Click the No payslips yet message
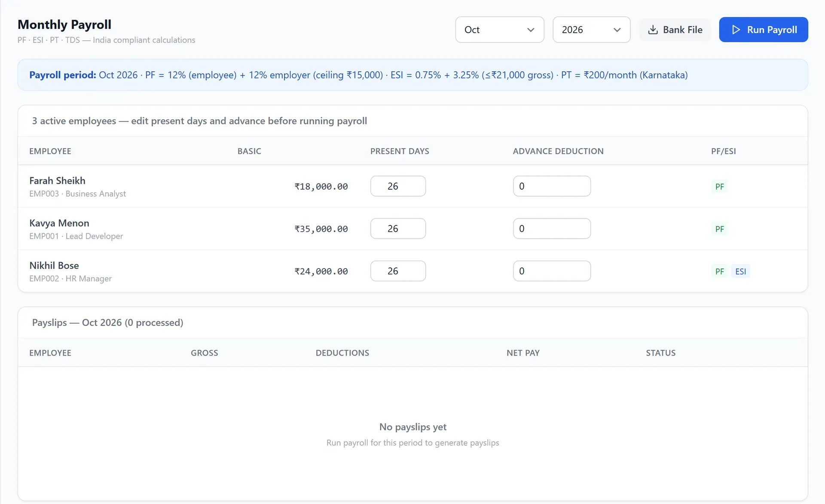Viewport: 825px width, 504px height. [412, 427]
